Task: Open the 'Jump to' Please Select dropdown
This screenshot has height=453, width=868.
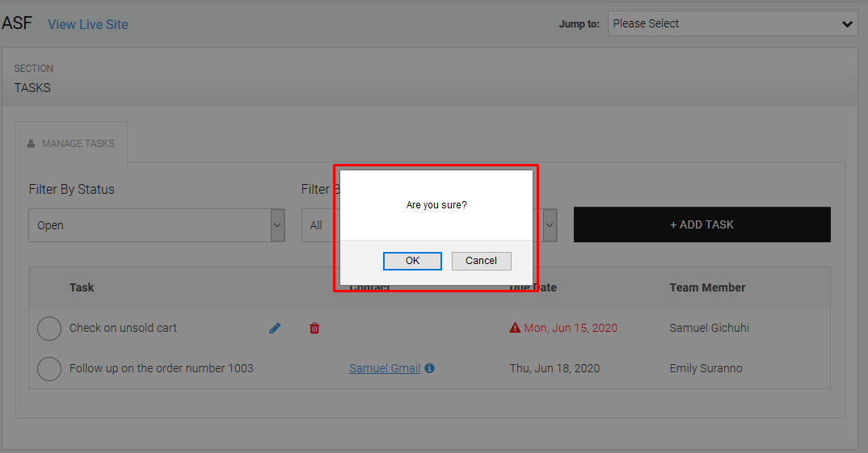Action: point(732,24)
